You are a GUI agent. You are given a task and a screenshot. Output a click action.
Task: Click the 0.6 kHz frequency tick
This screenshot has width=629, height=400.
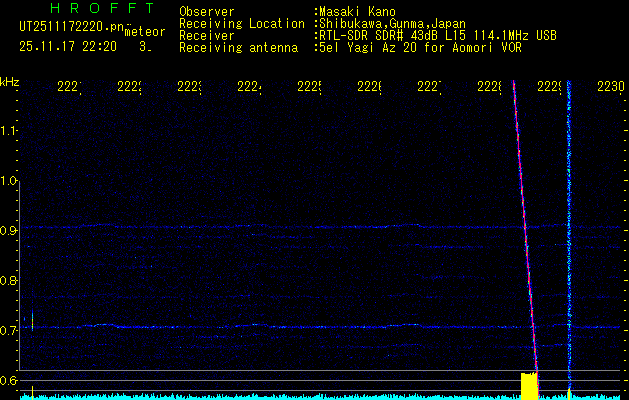click(x=10, y=380)
